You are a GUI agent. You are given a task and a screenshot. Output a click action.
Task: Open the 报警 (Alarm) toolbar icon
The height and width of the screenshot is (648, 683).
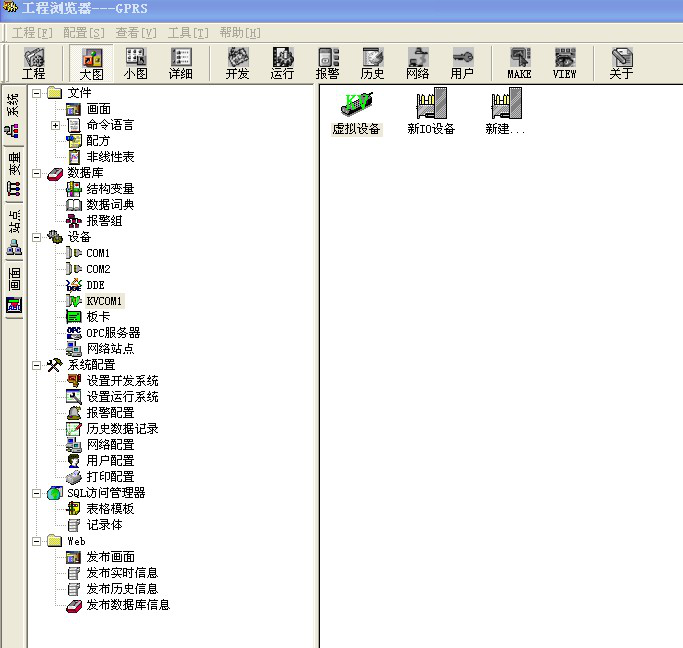tap(327, 62)
